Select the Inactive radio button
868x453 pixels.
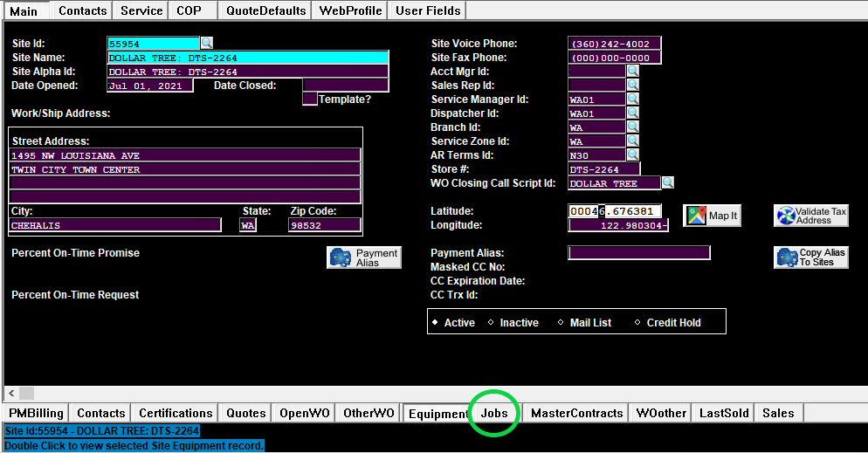click(491, 322)
